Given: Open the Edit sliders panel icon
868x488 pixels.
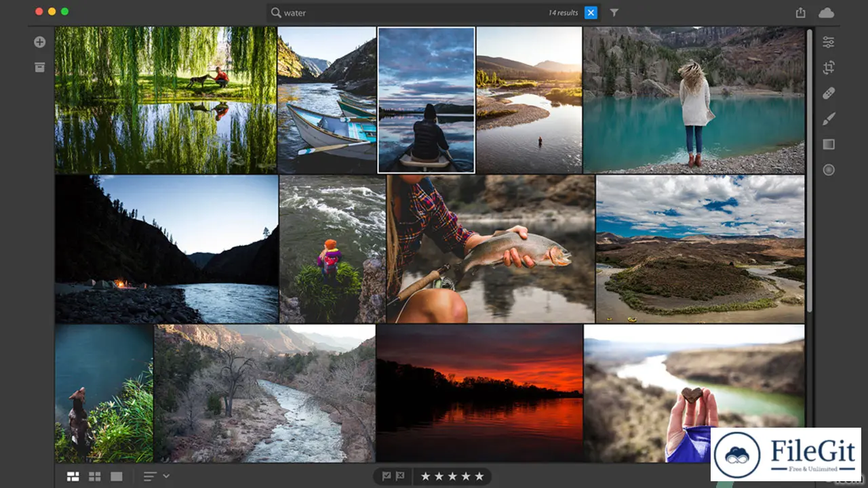Looking at the screenshot, I should [x=828, y=42].
